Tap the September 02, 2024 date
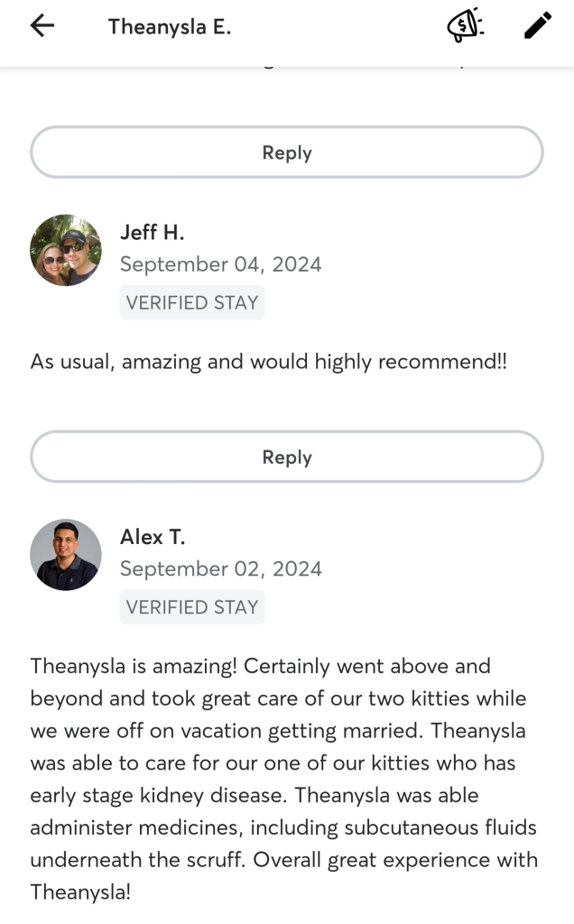574x924 pixels. point(220,569)
